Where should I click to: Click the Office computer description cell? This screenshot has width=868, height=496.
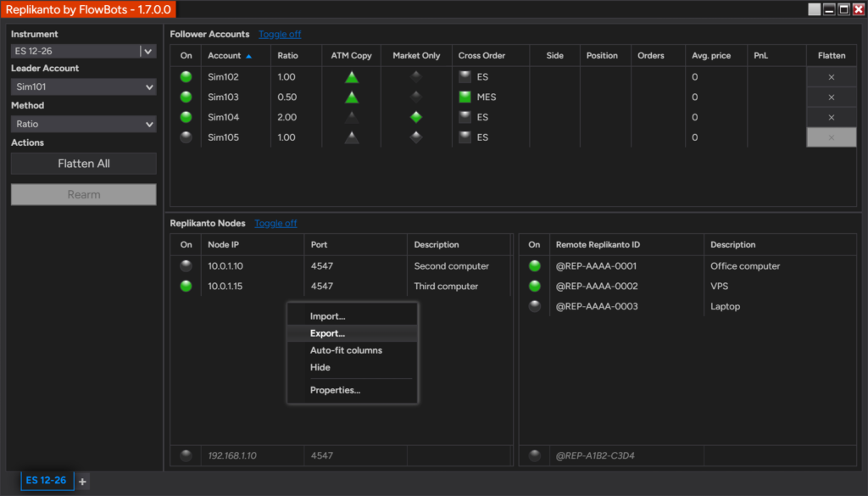pos(780,265)
